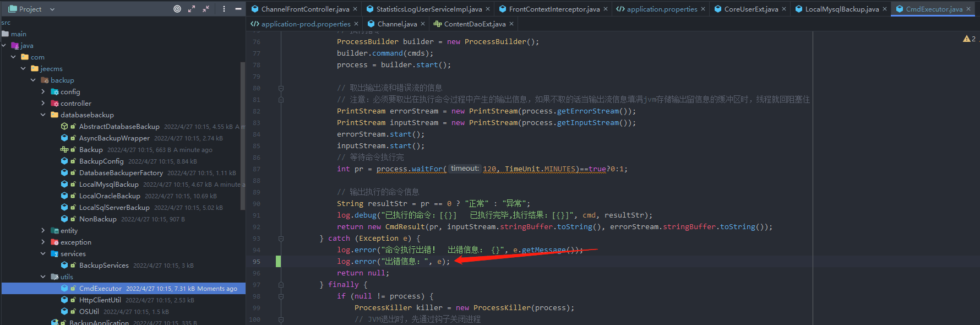This screenshot has width=980, height=325.
Task: Select CmdExecutor in project tree
Action: 100,288
